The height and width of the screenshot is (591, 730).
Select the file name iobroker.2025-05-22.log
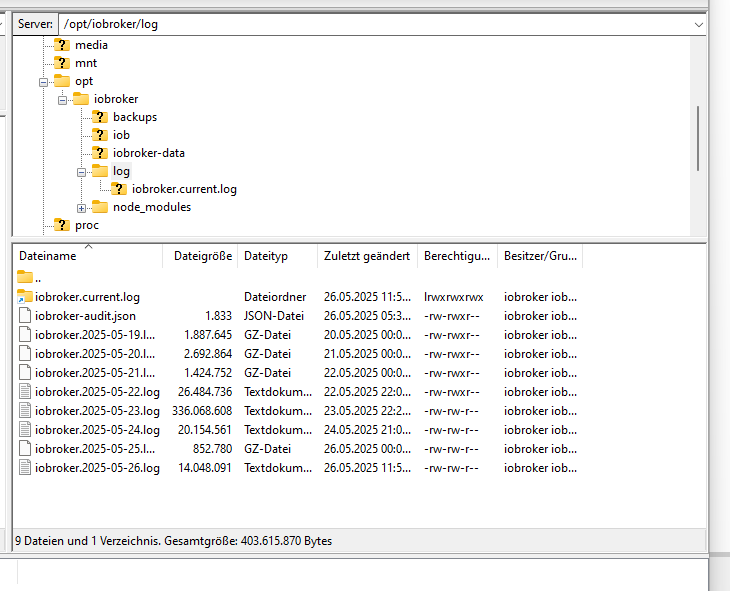(97, 392)
